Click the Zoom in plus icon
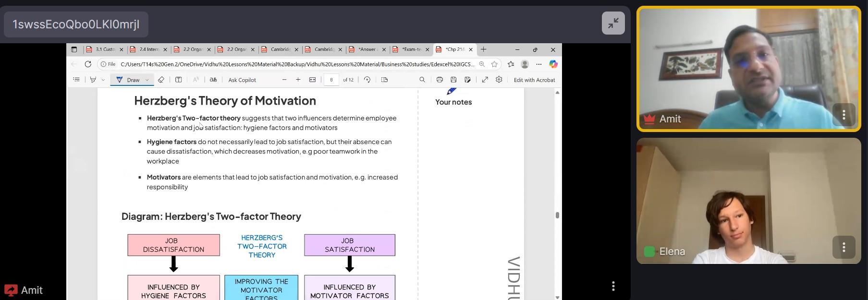 (x=298, y=80)
